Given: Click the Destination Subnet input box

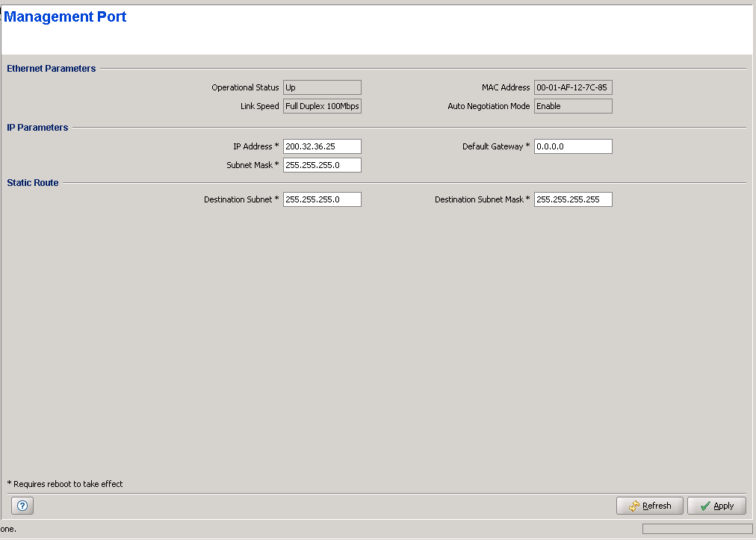Looking at the screenshot, I should [322, 199].
